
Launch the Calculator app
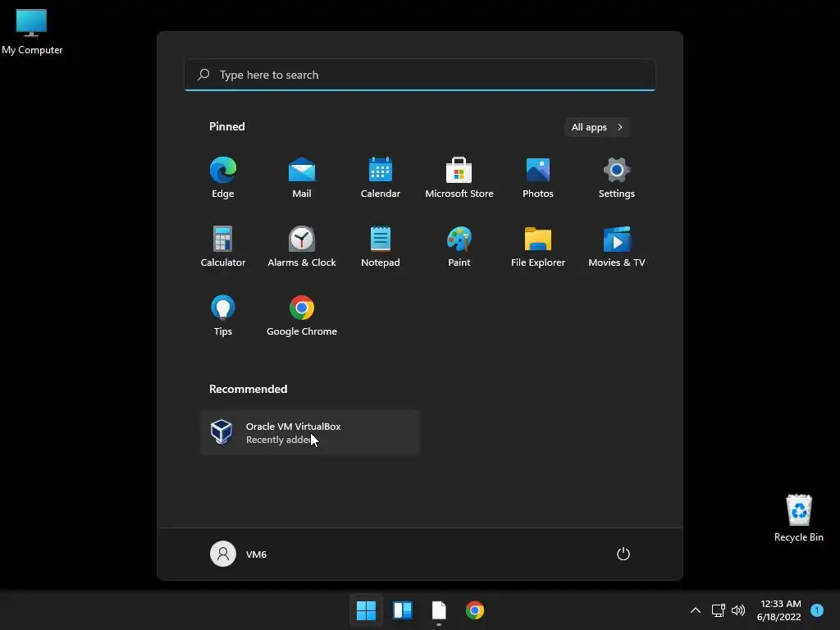(x=223, y=246)
